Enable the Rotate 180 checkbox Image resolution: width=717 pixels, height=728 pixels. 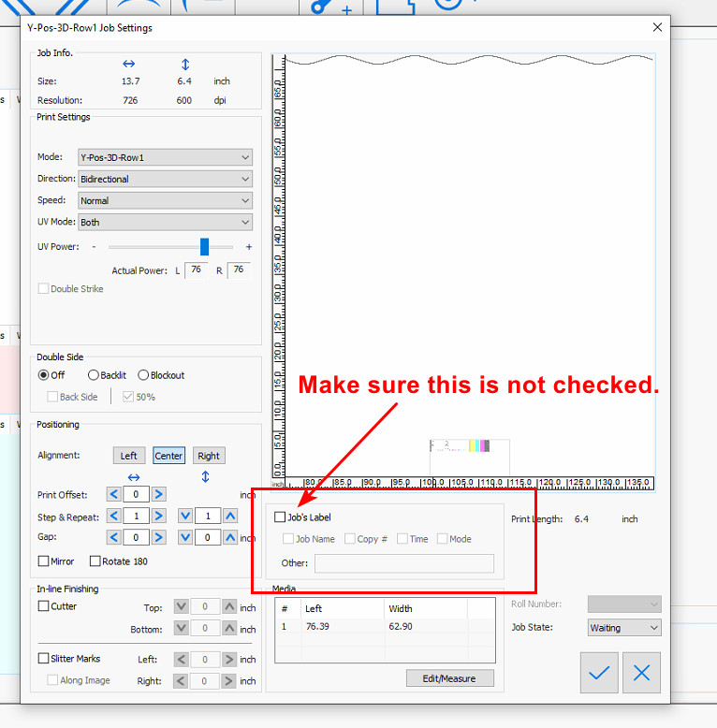95,561
